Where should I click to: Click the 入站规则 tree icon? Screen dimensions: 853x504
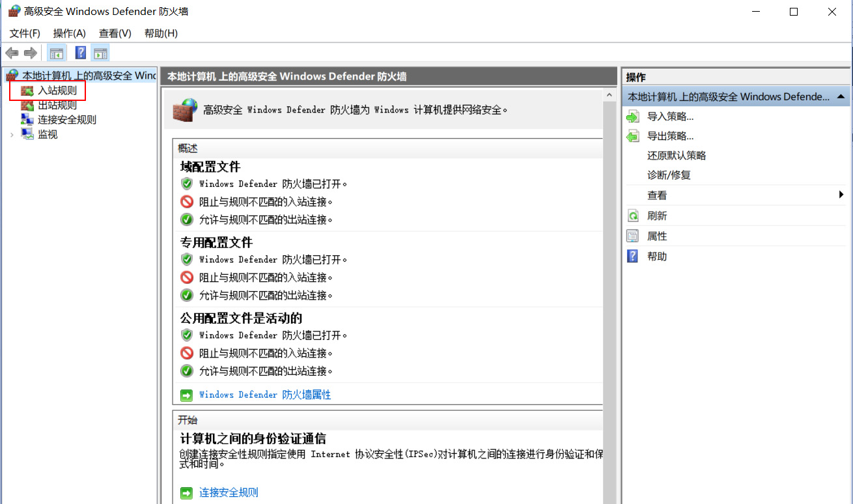pyautogui.click(x=27, y=91)
